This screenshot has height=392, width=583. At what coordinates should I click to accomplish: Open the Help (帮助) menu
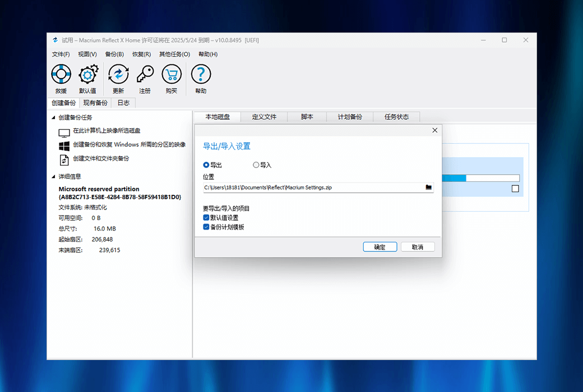pyautogui.click(x=208, y=54)
